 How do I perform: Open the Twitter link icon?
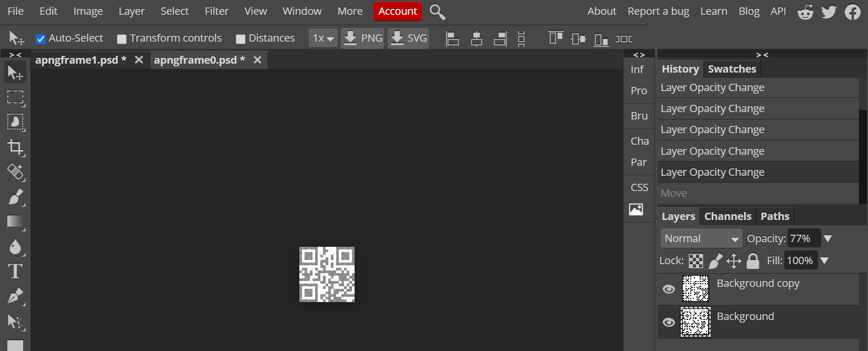pos(829,12)
